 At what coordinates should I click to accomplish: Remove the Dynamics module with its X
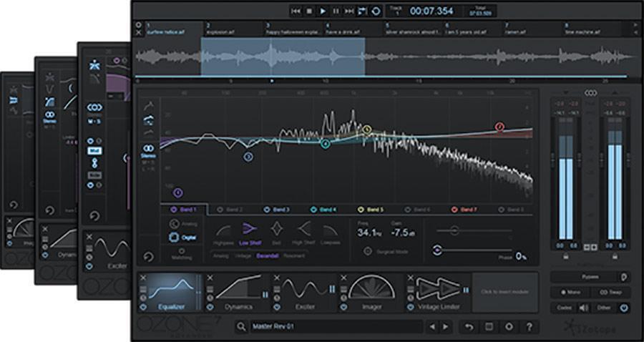pyautogui.click(x=210, y=278)
